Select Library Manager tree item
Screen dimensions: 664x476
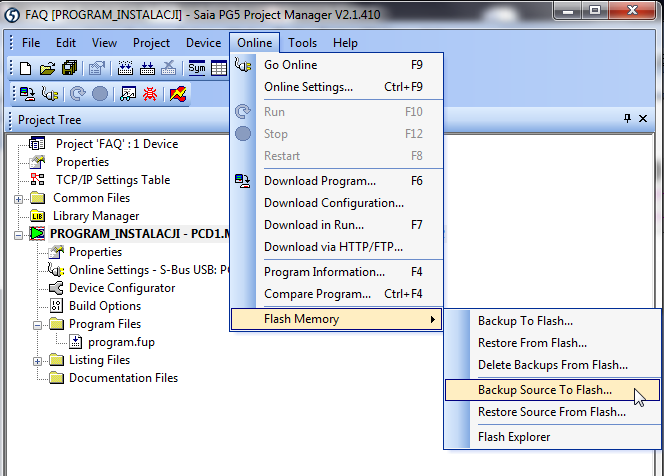(96, 216)
